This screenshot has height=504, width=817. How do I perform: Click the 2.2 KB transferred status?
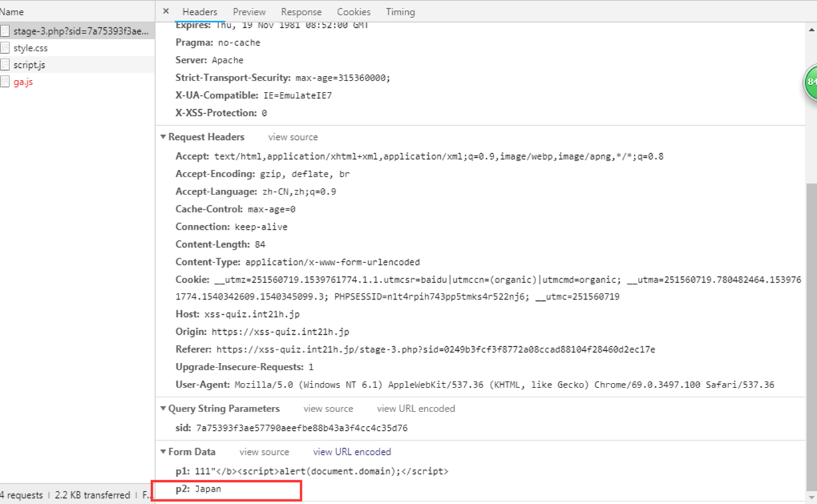(x=93, y=495)
